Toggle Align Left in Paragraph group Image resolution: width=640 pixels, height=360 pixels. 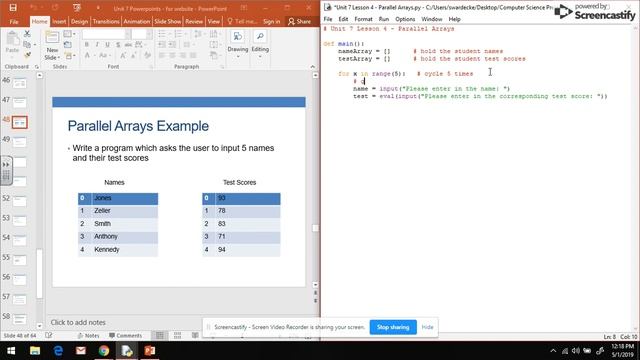(162, 55)
